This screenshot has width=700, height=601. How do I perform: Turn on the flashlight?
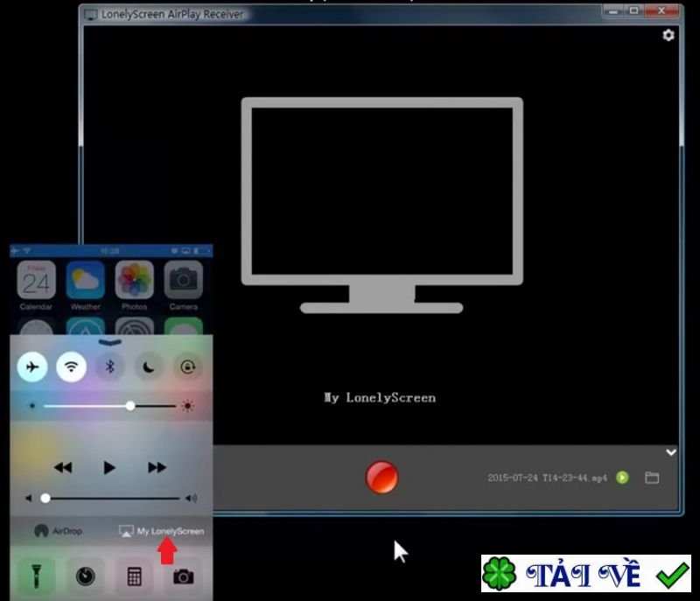pos(37,575)
